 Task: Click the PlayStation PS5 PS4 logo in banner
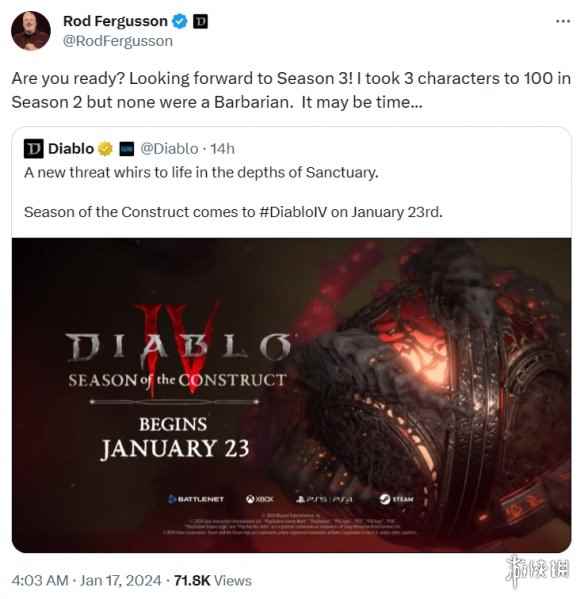click(x=324, y=499)
